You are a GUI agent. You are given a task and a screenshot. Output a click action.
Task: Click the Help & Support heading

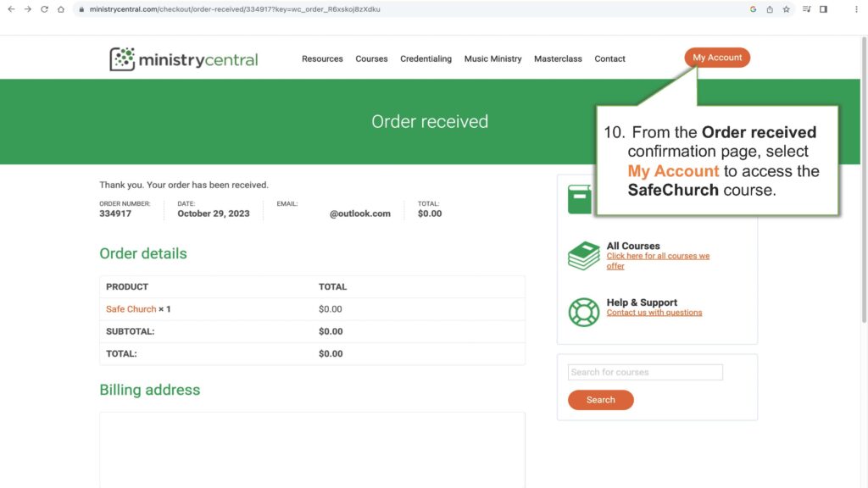(642, 302)
